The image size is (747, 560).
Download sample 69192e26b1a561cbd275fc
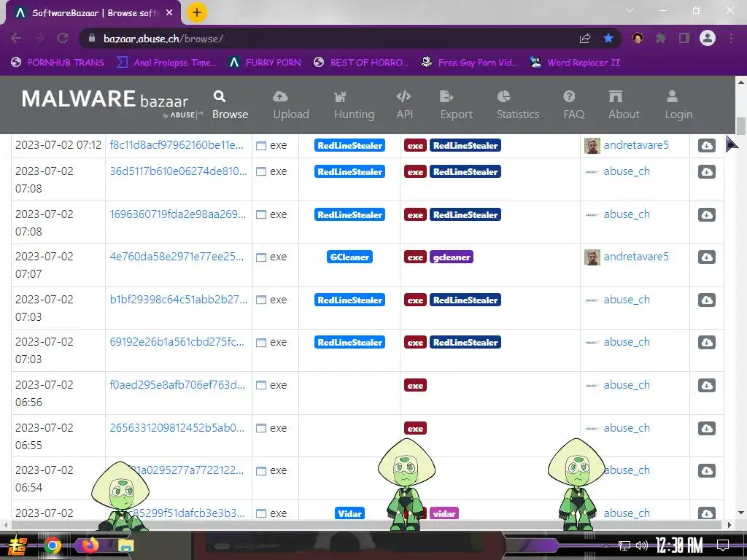(x=706, y=343)
